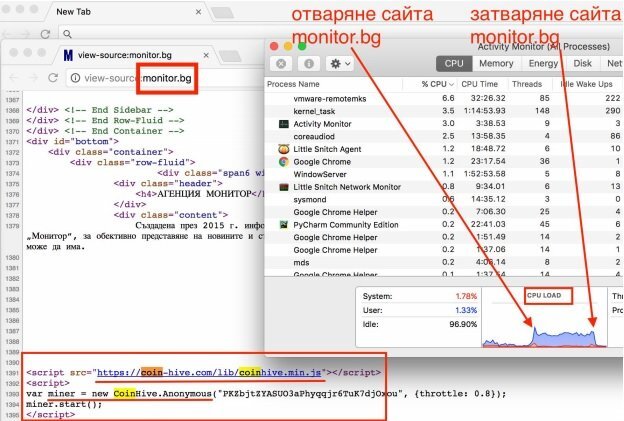Select the view-source:monitor.bg tab

(133, 55)
